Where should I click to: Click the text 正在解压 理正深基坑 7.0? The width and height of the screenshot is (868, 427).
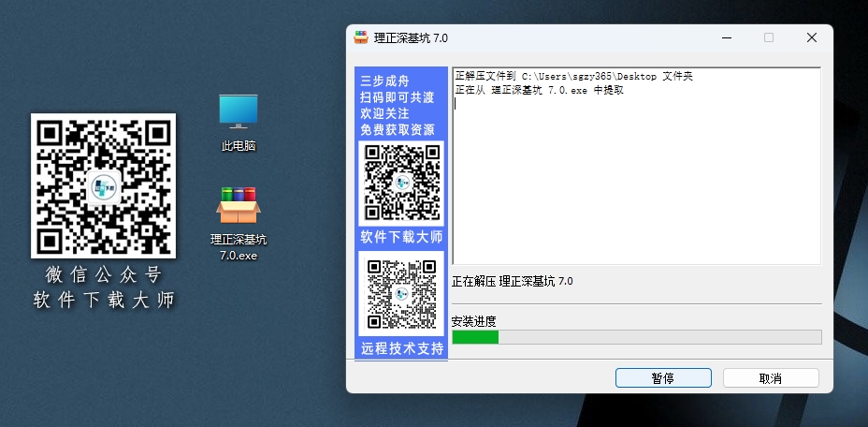point(512,282)
